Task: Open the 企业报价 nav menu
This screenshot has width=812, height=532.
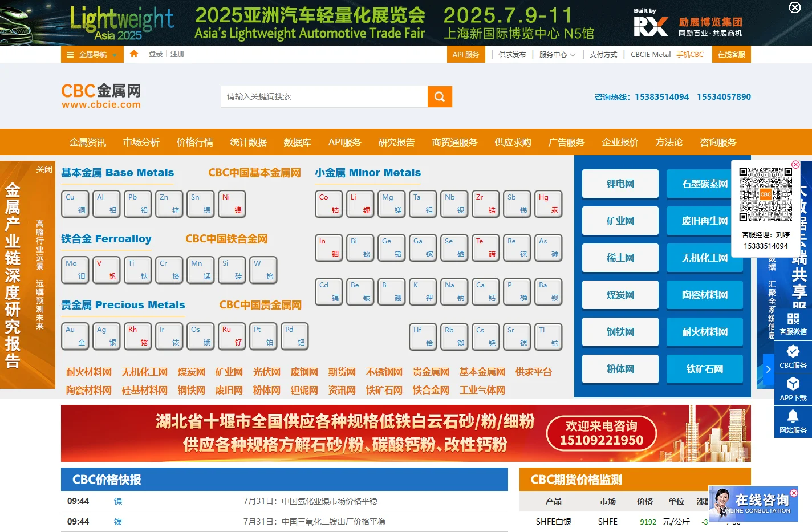Action: pos(620,142)
